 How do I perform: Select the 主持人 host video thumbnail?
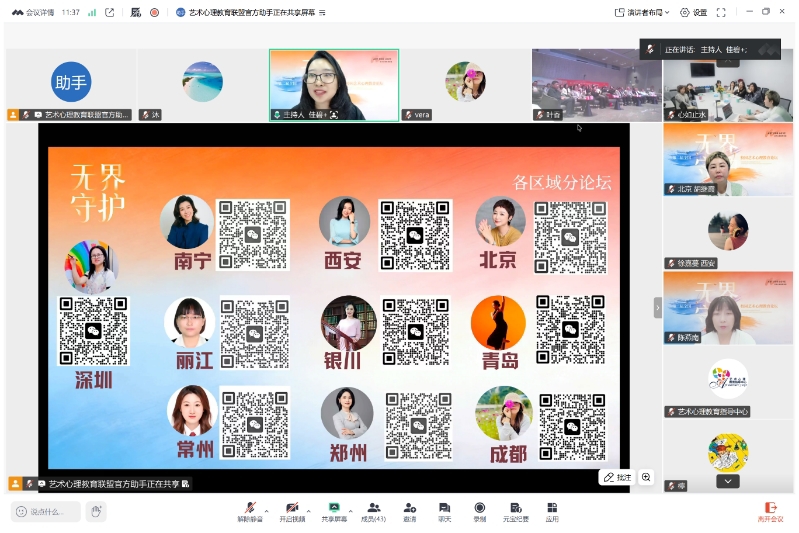(333, 84)
